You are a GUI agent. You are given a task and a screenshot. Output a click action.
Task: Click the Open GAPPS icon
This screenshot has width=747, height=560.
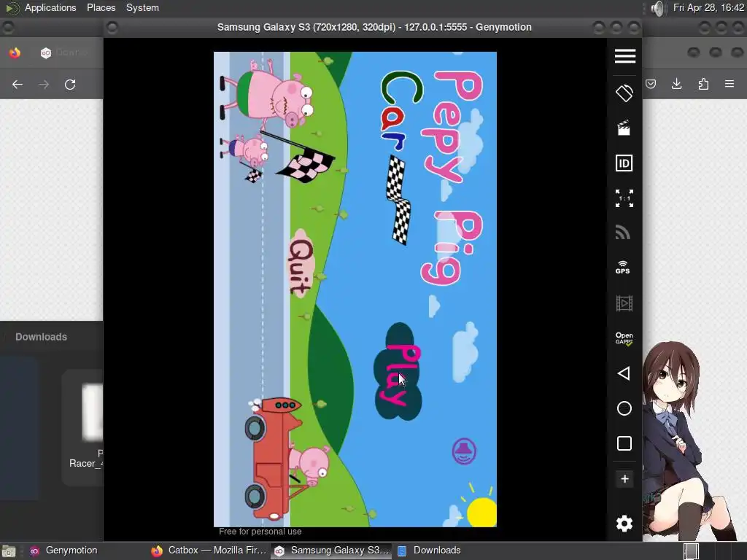pyautogui.click(x=624, y=338)
